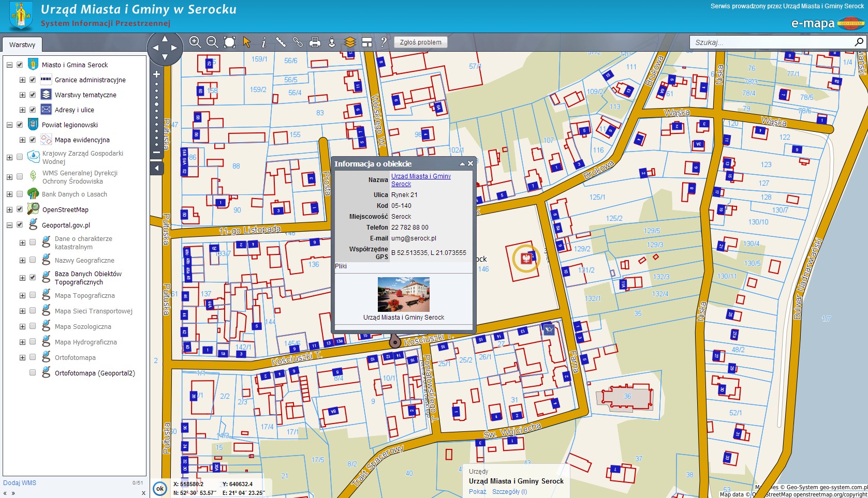The height and width of the screenshot is (498, 868).
Task: Enable the 'Ortofotomapa (Geoportal2)' checkbox
Action: point(33,373)
